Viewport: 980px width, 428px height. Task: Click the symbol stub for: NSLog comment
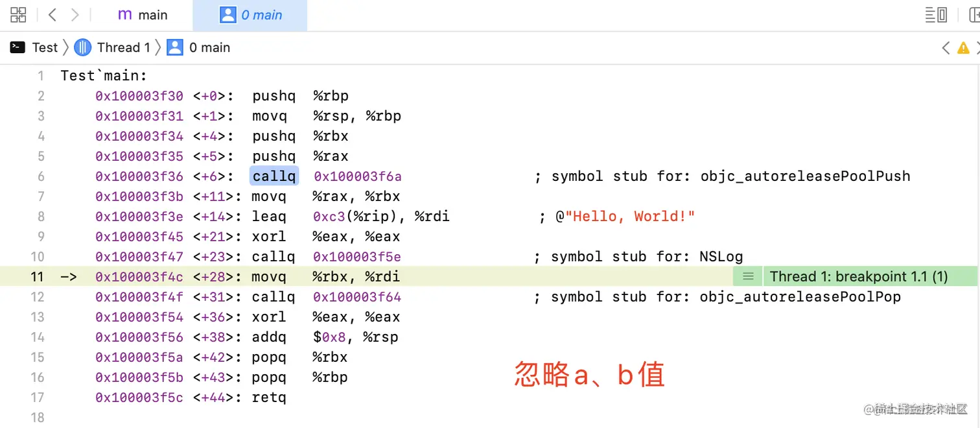click(638, 257)
